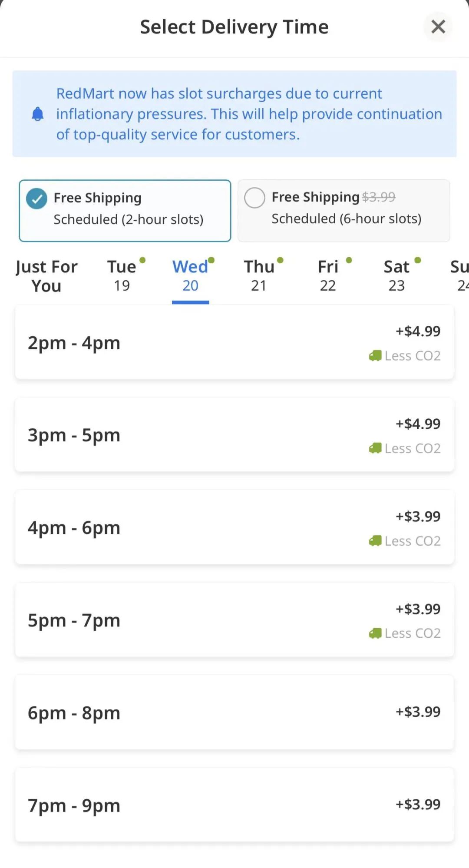The image size is (469, 868).
Task: Click the Less CO2 truck icon for 5pm - 7pm
Action: pos(375,633)
